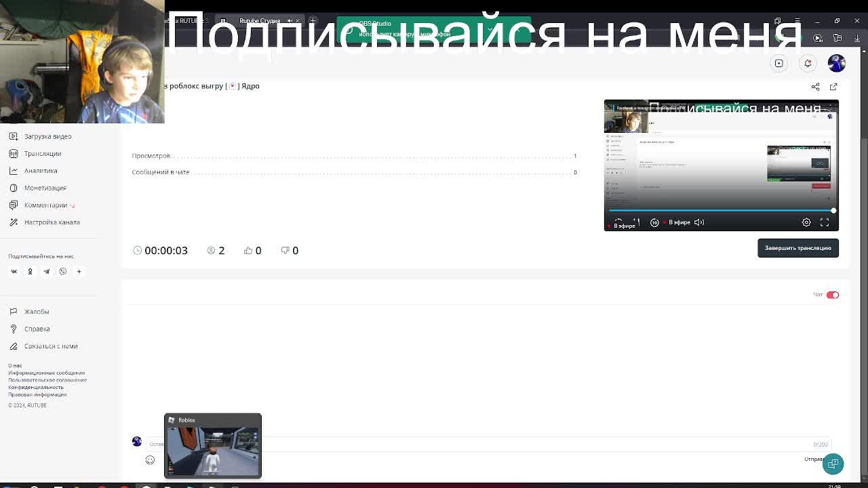Viewport: 868px width, 488px height.
Task: Click the Завершить трансляцию button
Action: pos(798,248)
